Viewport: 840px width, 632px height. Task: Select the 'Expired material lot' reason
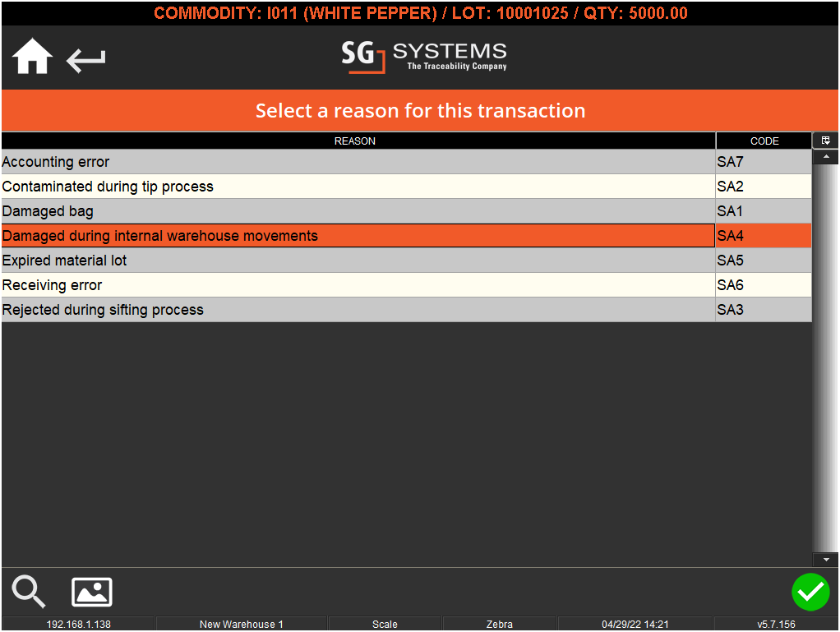click(x=358, y=261)
